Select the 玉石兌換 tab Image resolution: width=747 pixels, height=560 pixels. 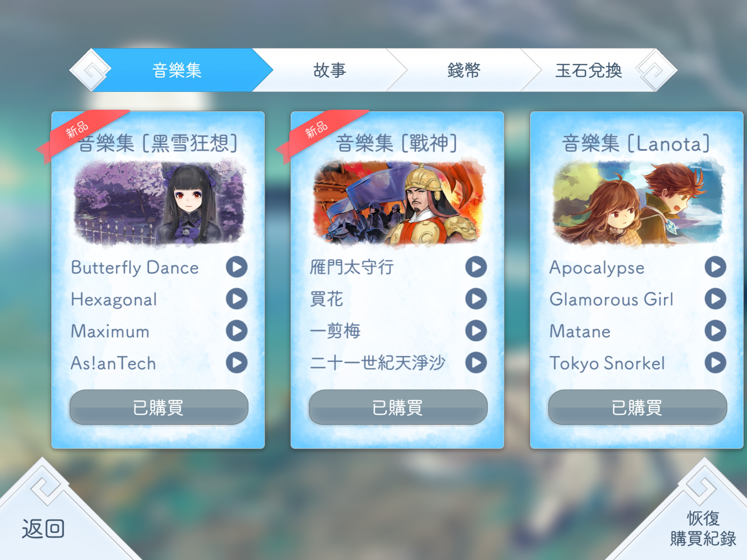click(588, 70)
